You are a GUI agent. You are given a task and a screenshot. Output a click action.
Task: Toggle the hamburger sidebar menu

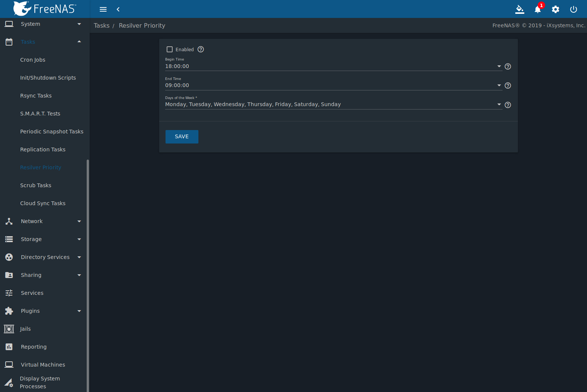[103, 9]
